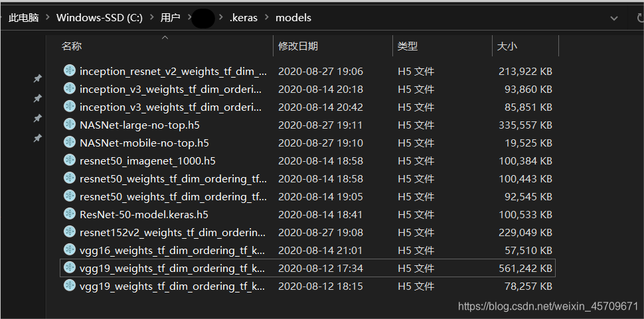Select the NASNet-mobile-no-top.h5 file icon
Screen dimensions: 644x319
tap(70, 143)
